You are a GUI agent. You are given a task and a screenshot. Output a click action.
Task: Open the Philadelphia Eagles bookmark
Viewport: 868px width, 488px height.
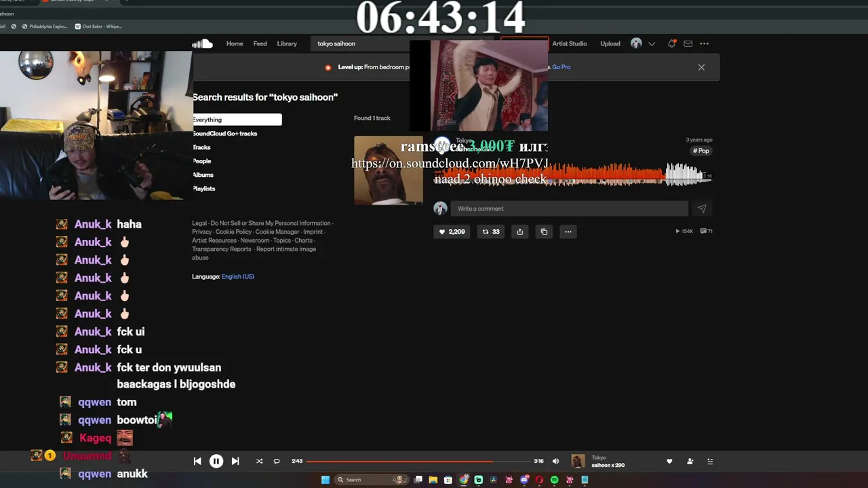44,26
